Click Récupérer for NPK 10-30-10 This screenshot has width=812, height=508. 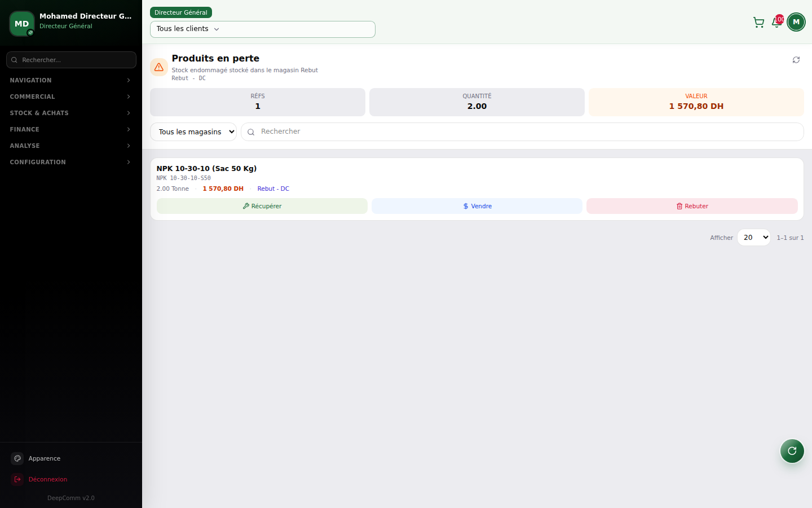262,206
